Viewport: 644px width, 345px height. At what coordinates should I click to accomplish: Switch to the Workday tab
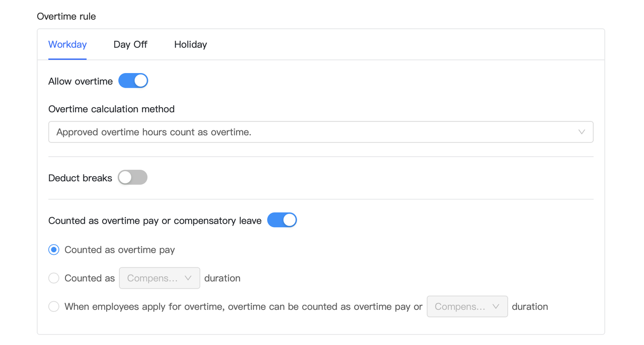pos(67,44)
